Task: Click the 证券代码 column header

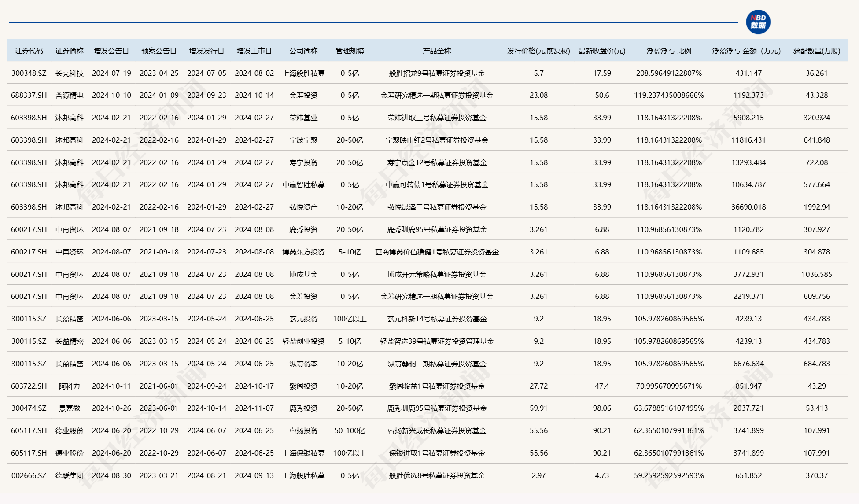Action: (x=29, y=51)
